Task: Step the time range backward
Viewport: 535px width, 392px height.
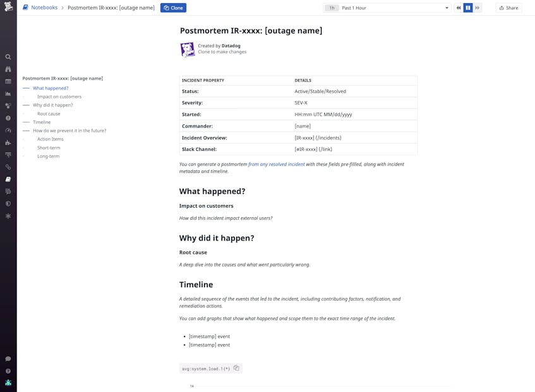Action: (x=459, y=8)
